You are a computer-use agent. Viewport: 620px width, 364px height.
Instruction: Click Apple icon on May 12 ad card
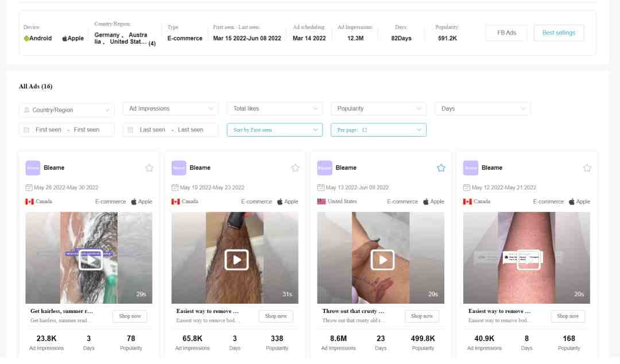pos(572,202)
